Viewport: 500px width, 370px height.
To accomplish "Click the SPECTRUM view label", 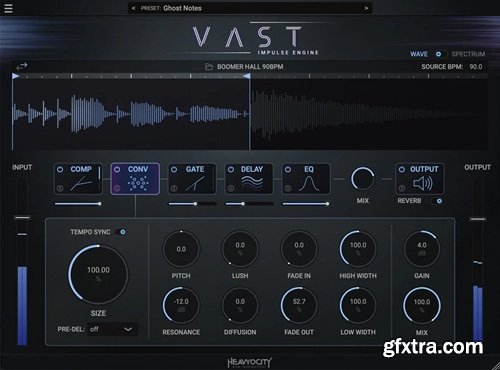I will tap(468, 54).
